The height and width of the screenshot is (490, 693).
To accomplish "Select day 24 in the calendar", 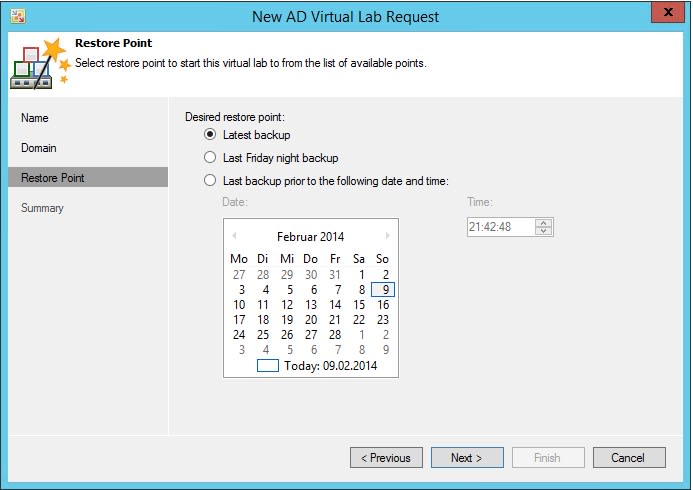I will pos(239,335).
